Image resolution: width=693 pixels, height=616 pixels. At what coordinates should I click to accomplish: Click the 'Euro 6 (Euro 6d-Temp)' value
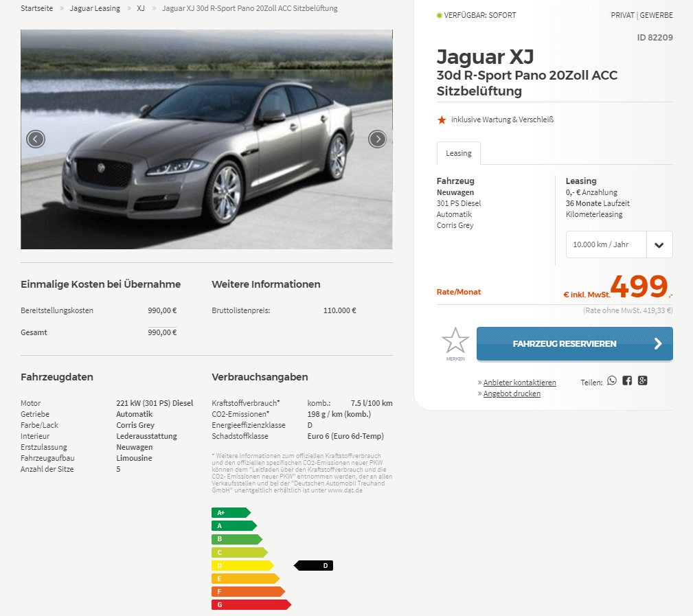tap(345, 436)
